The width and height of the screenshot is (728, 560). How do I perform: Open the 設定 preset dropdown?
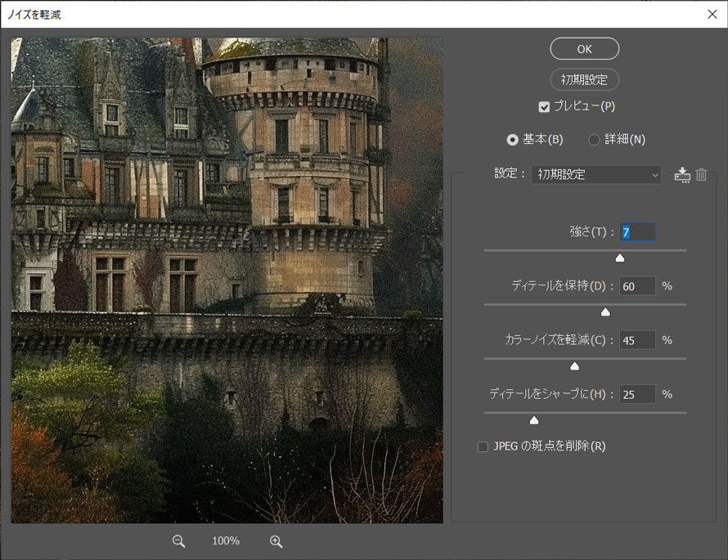tap(596, 174)
